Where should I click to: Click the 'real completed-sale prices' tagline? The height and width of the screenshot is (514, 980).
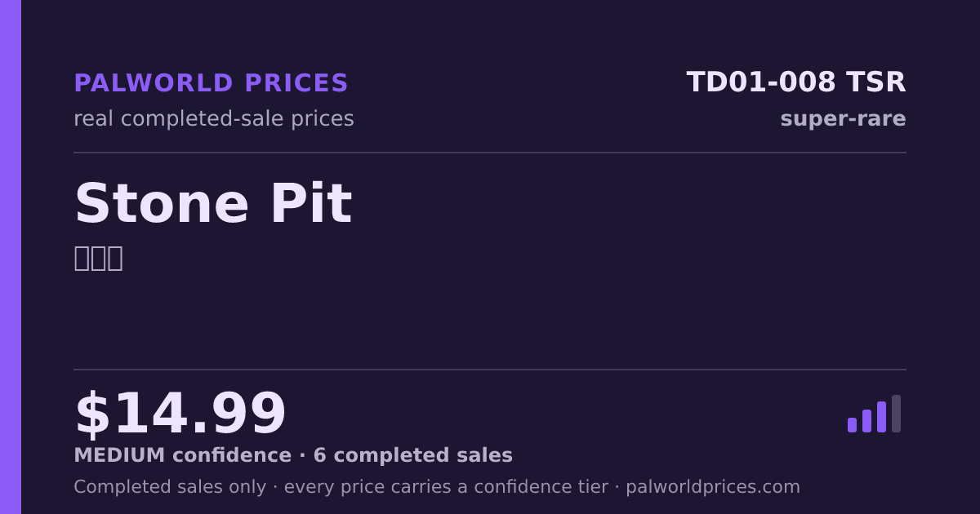[x=214, y=119]
